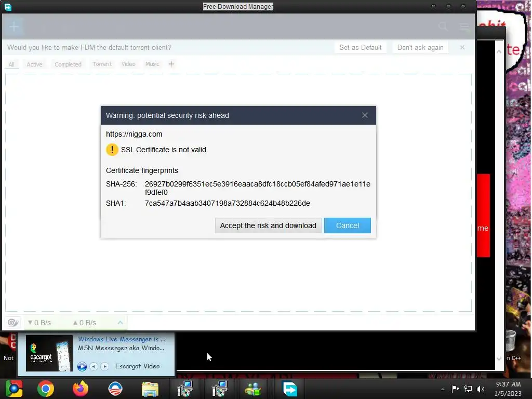This screenshot has width=532, height=399.
Task: Click first installer icon in taskbar
Action: pyautogui.click(x=185, y=389)
